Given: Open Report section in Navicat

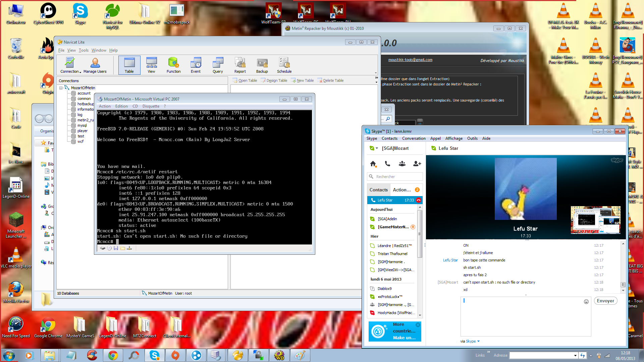Looking at the screenshot, I should click(240, 65).
